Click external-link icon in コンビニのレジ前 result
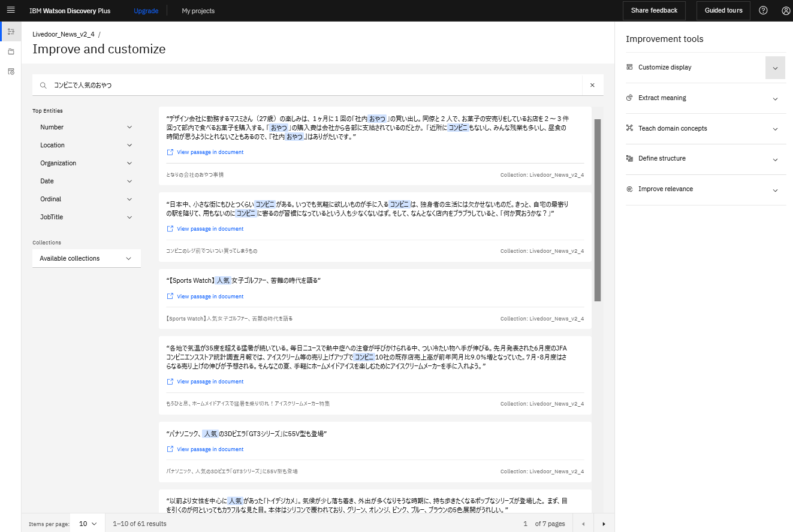Screen dimensions: 793x532 (170, 229)
